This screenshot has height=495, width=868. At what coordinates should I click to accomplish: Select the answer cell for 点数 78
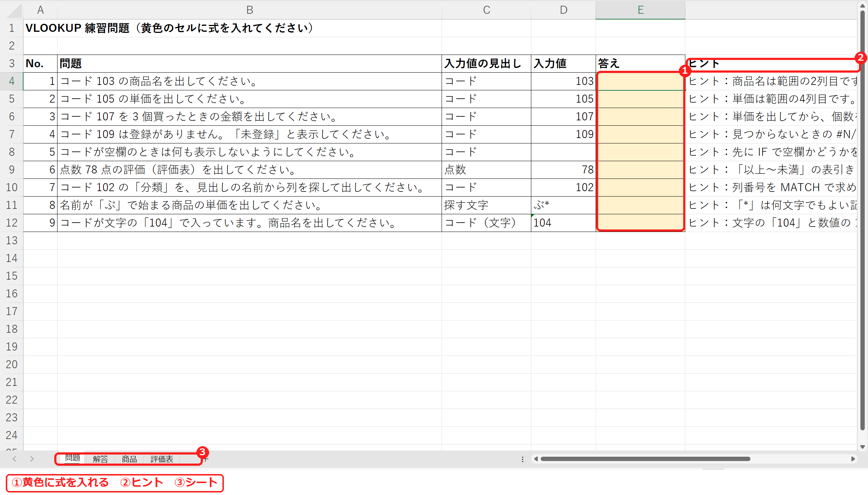click(x=641, y=170)
